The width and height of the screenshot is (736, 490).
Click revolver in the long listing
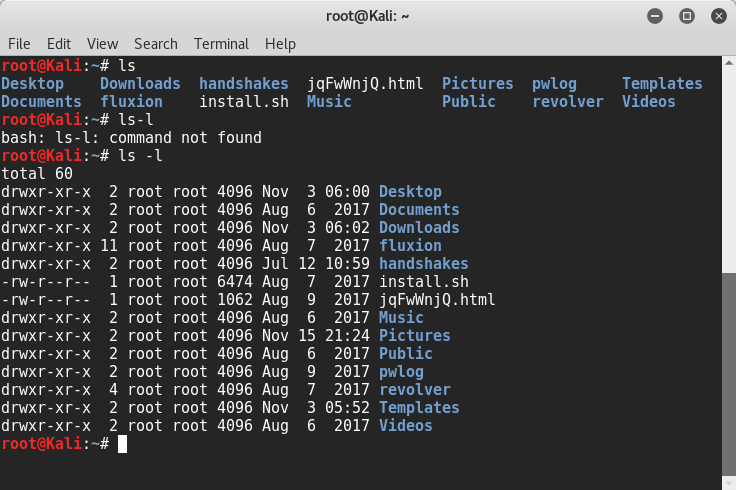click(x=414, y=390)
